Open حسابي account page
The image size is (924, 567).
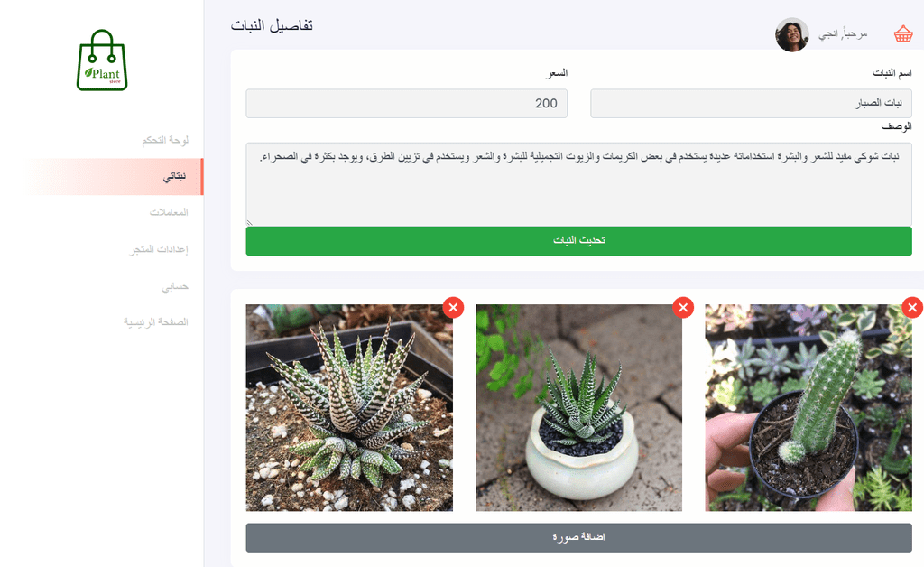175,286
